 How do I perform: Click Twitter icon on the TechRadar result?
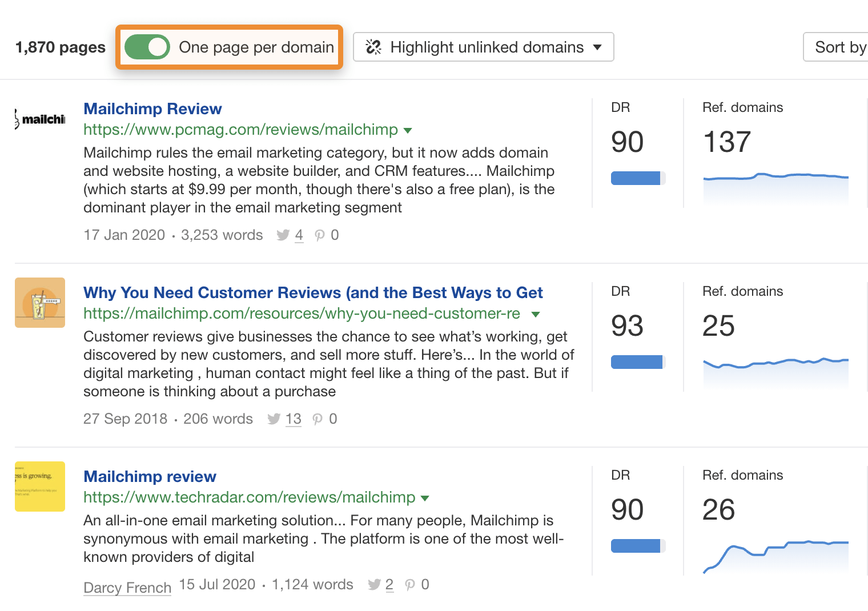point(375,585)
